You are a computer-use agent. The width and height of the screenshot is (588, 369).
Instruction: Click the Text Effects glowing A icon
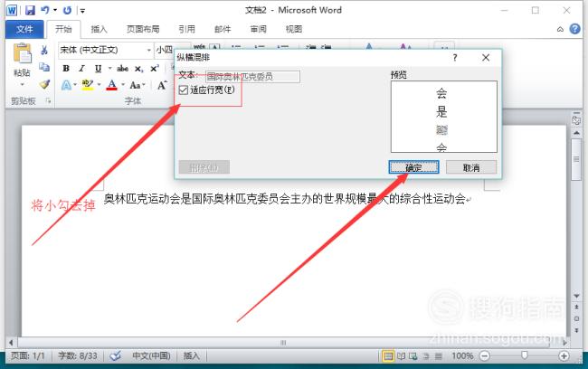click(66, 86)
